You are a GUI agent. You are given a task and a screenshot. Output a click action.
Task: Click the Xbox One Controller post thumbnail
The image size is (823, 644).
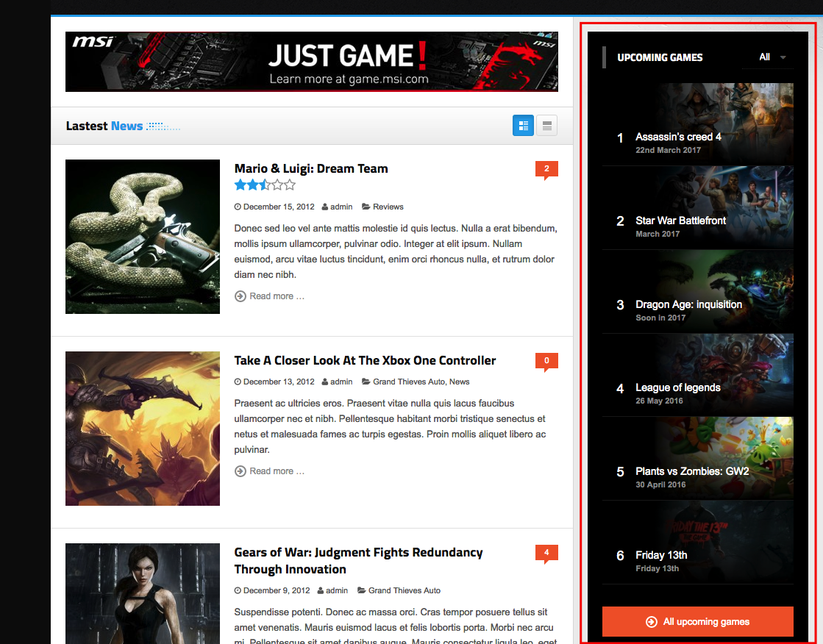tap(143, 429)
